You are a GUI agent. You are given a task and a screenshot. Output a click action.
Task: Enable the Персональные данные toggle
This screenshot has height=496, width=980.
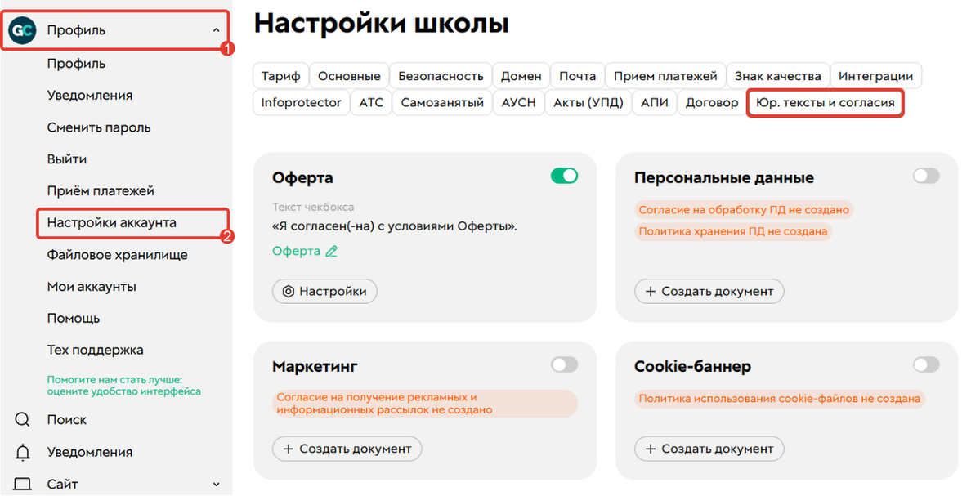pos(926,177)
